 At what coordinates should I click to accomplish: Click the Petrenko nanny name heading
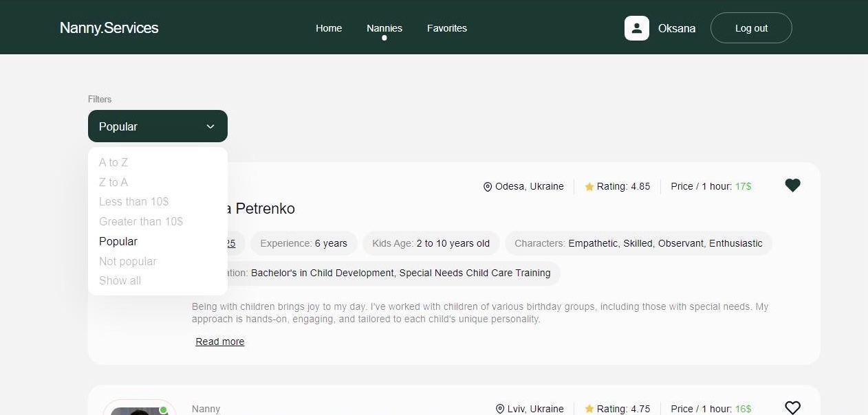coord(261,209)
